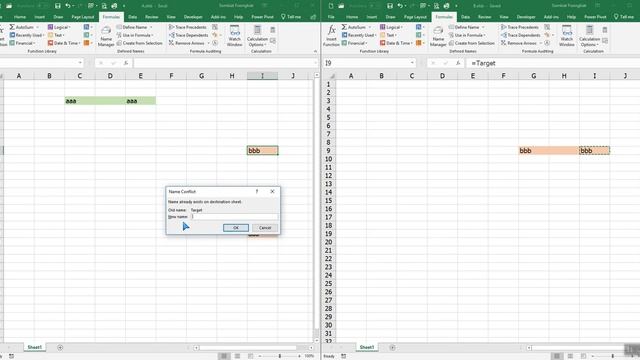Select cell G9 with bbb in right window
Screen dimensions: 640x360
[x=533, y=151]
